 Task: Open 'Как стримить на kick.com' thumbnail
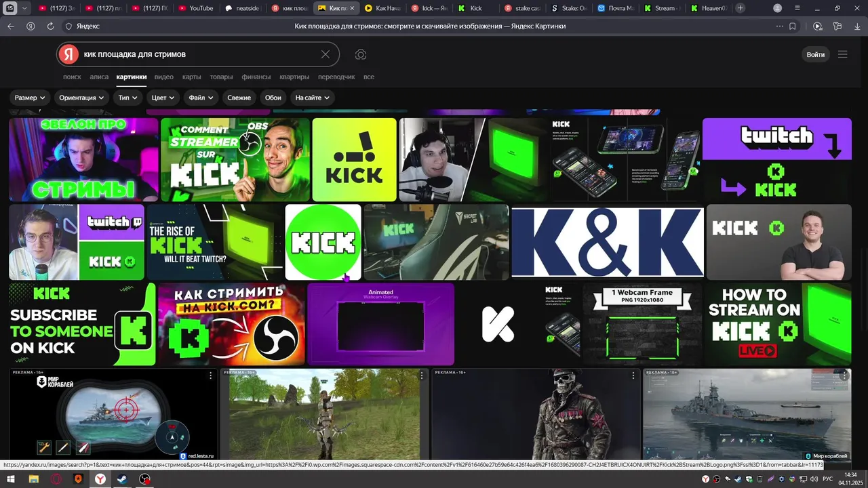231,324
